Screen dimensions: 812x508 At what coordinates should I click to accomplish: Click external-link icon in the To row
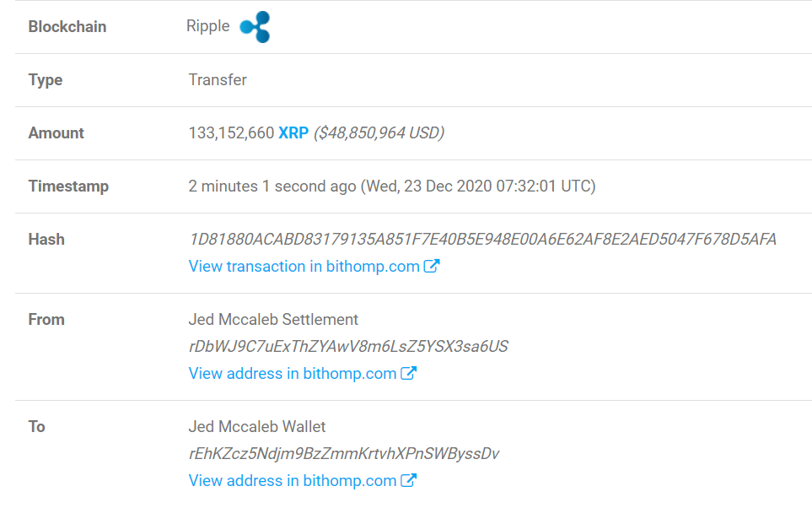coord(408,481)
